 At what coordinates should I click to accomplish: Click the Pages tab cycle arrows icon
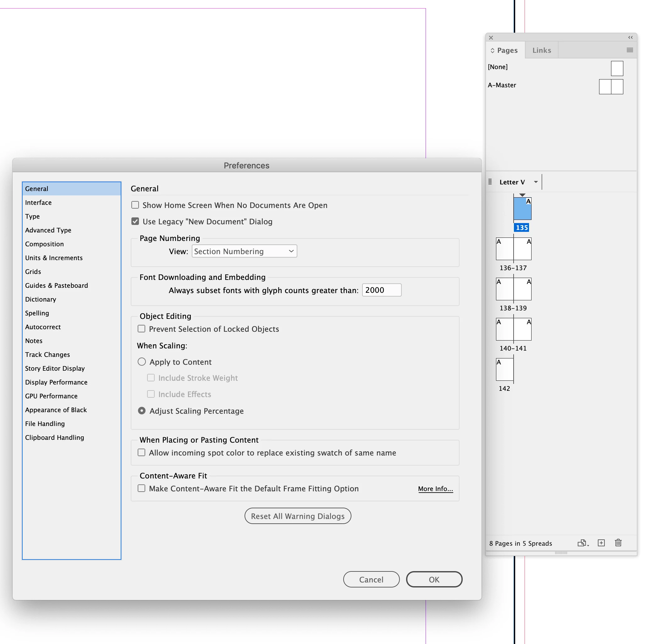click(x=493, y=50)
